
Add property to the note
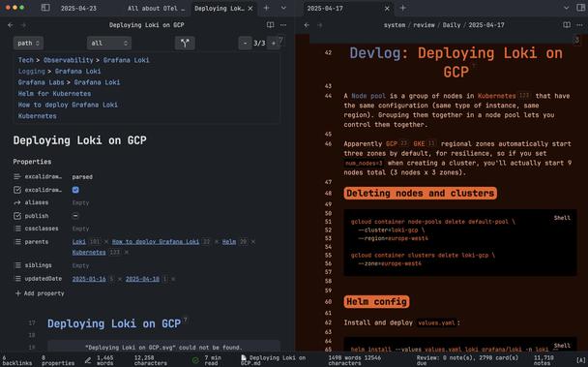pos(40,293)
